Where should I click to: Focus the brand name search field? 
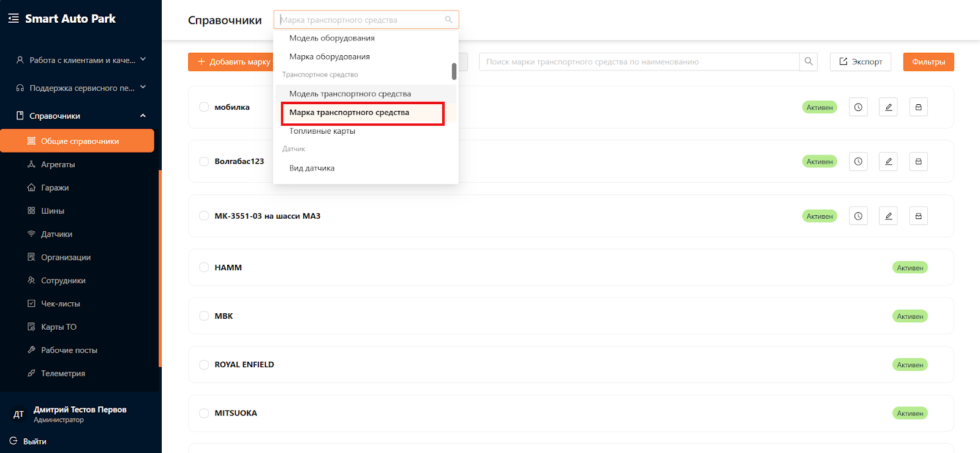pos(639,62)
